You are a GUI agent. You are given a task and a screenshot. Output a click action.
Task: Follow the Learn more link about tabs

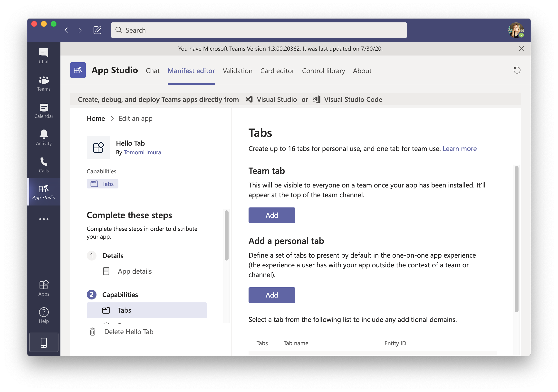pos(459,149)
